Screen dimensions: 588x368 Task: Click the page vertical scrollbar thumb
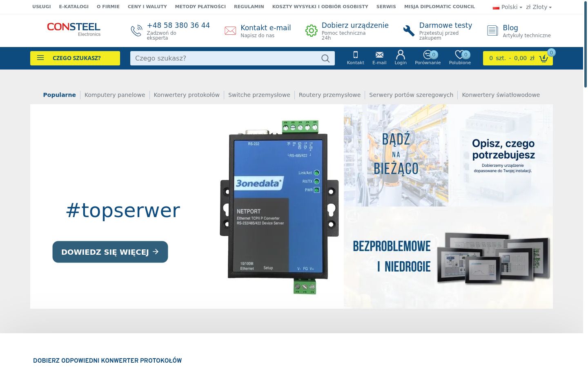point(586,44)
